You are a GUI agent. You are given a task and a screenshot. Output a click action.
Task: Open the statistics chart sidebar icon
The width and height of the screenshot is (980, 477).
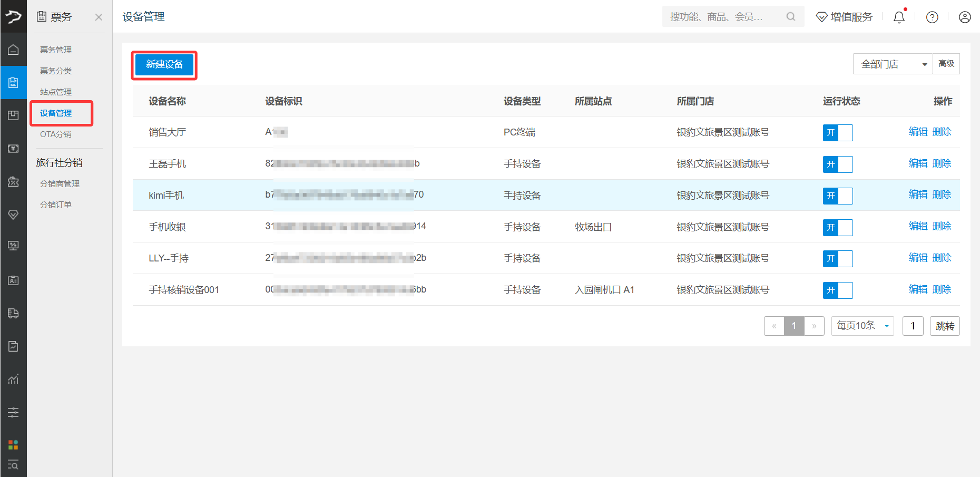pos(13,379)
